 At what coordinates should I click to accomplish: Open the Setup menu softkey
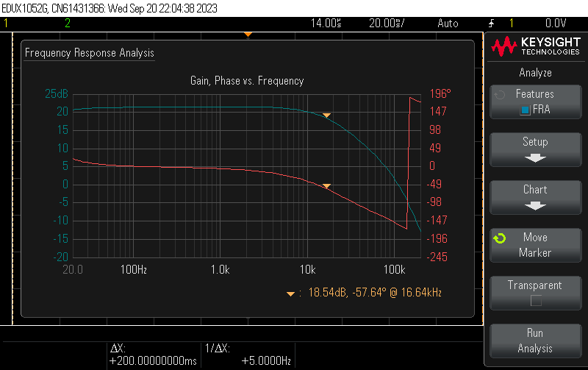pyautogui.click(x=536, y=150)
